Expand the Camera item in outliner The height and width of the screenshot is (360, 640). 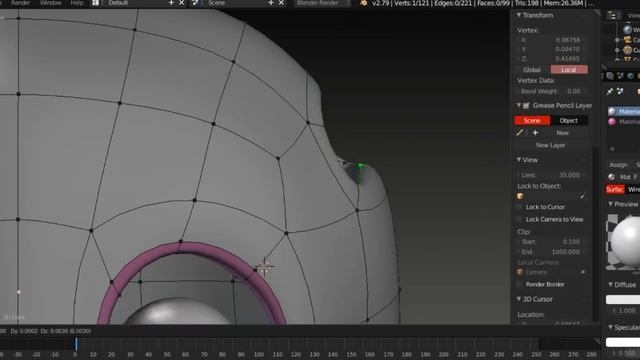coord(617,40)
